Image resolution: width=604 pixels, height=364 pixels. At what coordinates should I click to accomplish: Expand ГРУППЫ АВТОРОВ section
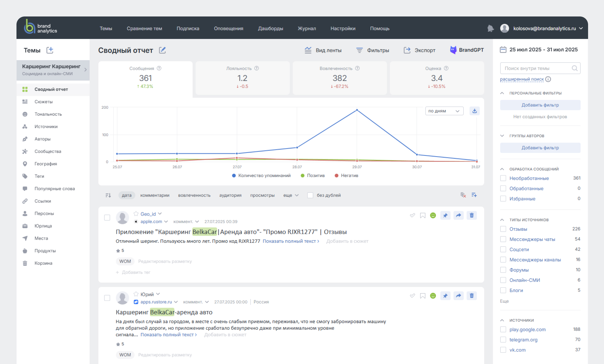pos(502,136)
